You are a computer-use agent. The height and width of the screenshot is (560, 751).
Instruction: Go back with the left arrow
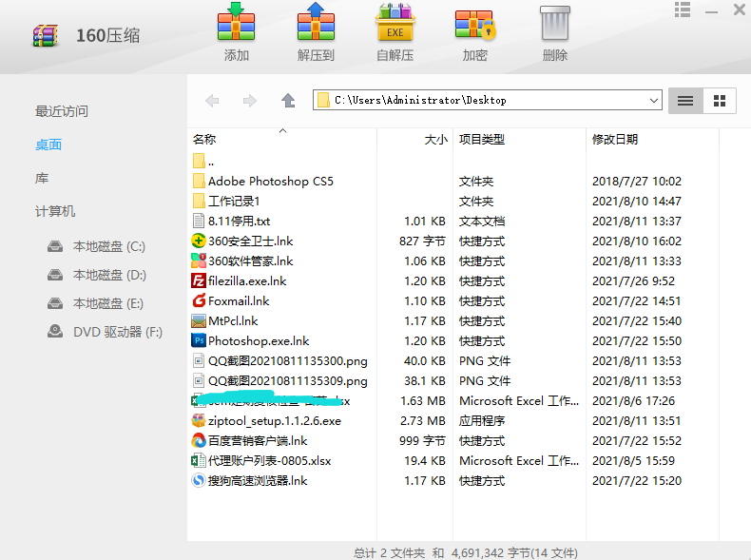click(212, 101)
